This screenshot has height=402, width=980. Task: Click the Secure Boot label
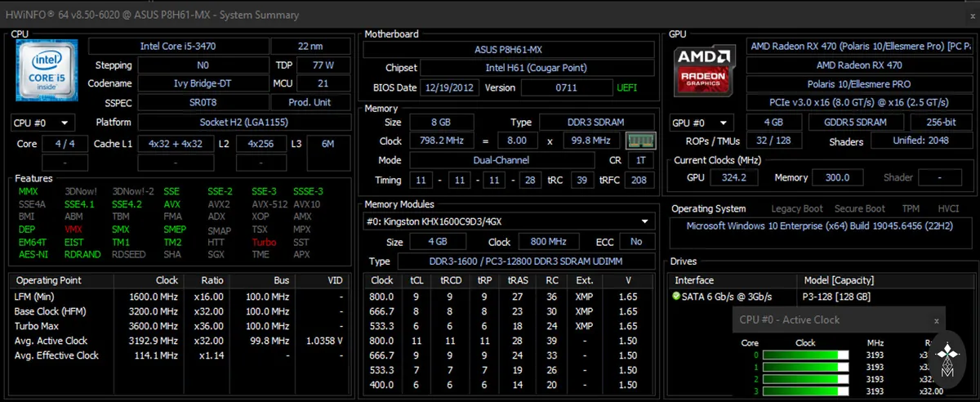tap(859, 209)
